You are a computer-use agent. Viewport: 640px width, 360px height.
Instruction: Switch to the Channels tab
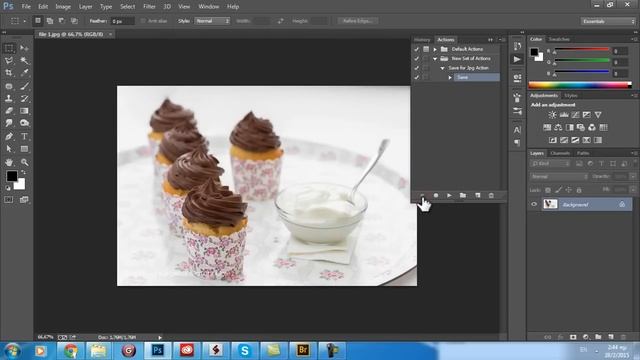click(560, 153)
